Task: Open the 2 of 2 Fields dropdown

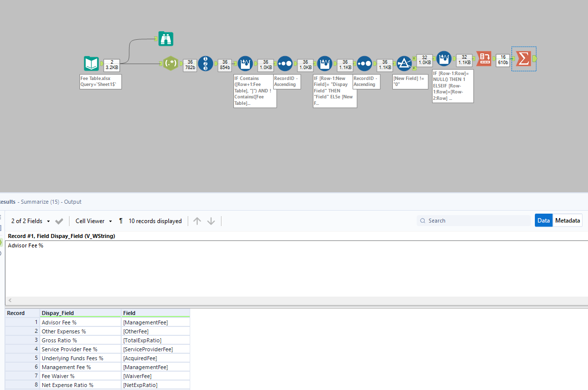Action: [x=30, y=221]
